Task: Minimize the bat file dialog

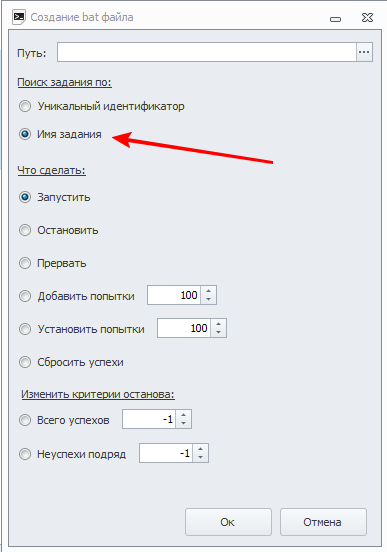Action: click(x=335, y=19)
